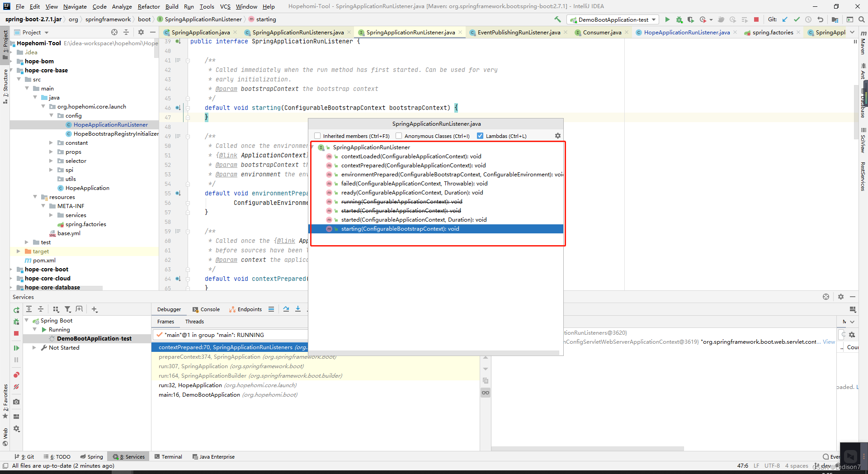Stop the running application with the red square
The height and width of the screenshot is (474, 868).
[x=756, y=19]
